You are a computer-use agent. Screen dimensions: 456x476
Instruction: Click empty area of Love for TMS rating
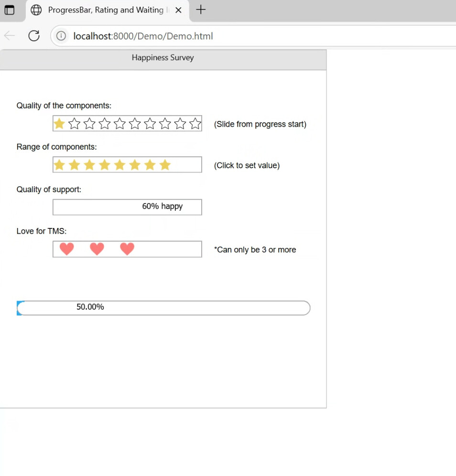coord(169,249)
